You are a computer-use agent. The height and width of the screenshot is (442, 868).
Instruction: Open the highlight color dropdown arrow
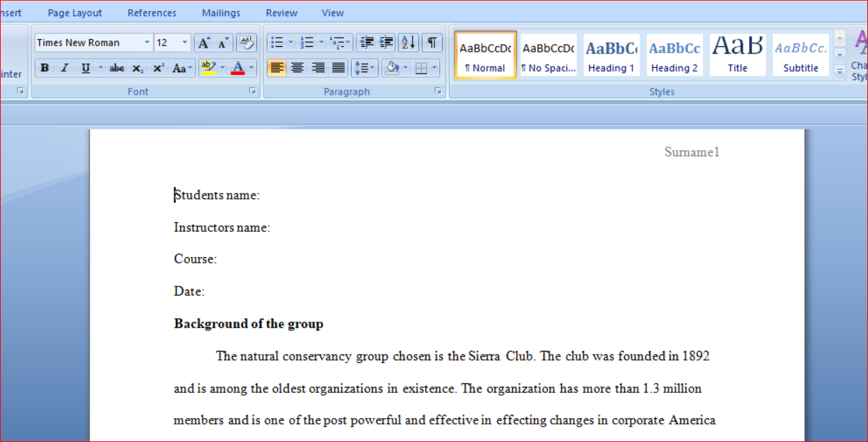point(223,68)
